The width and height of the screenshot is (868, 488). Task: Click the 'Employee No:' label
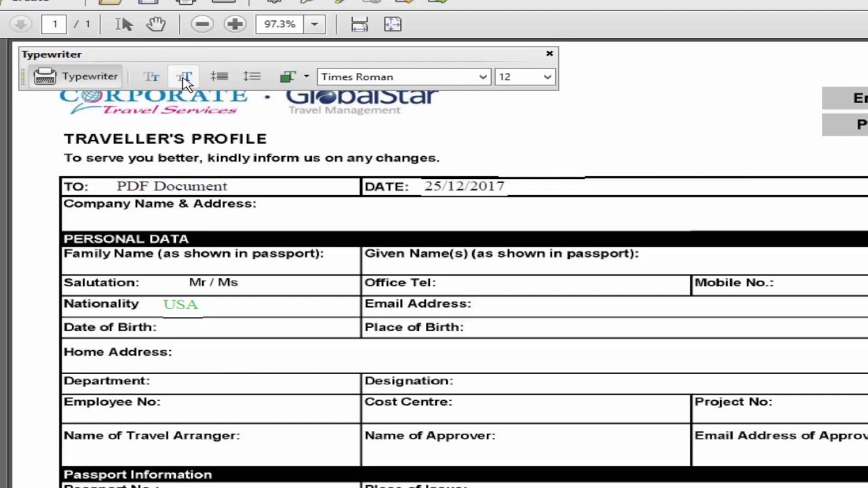pos(112,402)
